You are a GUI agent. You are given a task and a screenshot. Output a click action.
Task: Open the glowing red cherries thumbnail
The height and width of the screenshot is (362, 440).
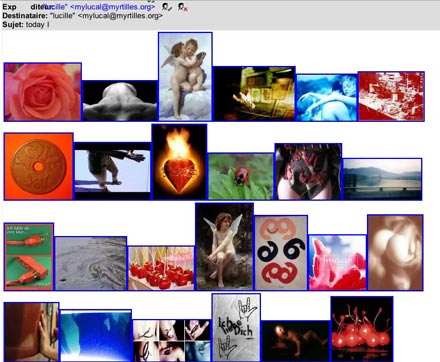click(x=362, y=329)
